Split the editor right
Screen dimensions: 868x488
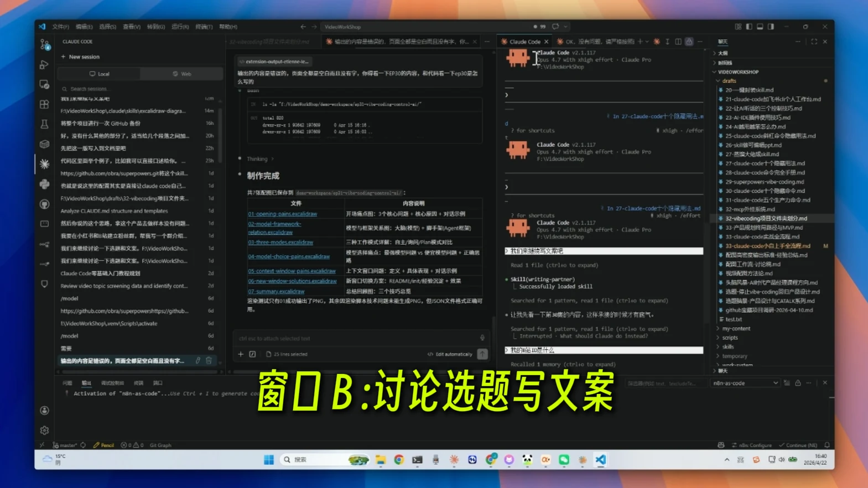pos(678,41)
